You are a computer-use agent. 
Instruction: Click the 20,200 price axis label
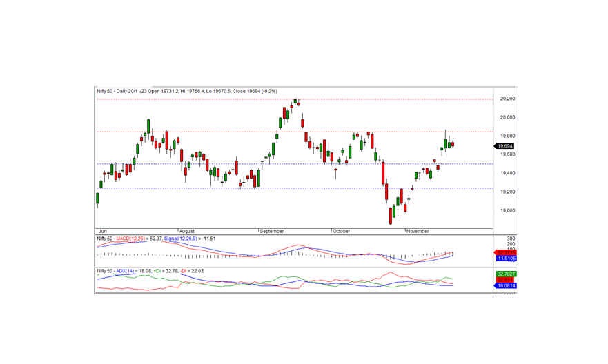click(507, 99)
